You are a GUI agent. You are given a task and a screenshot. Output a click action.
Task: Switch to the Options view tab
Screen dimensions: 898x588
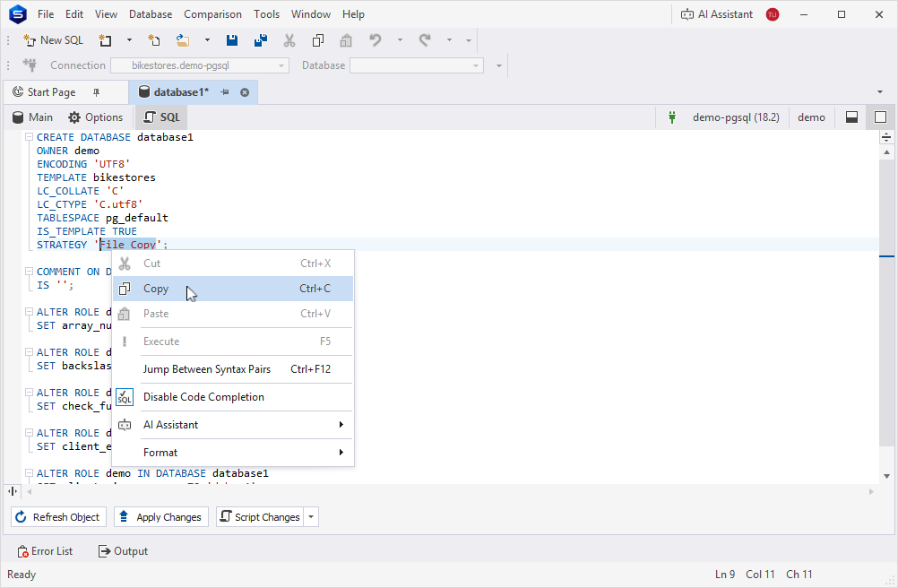click(96, 117)
